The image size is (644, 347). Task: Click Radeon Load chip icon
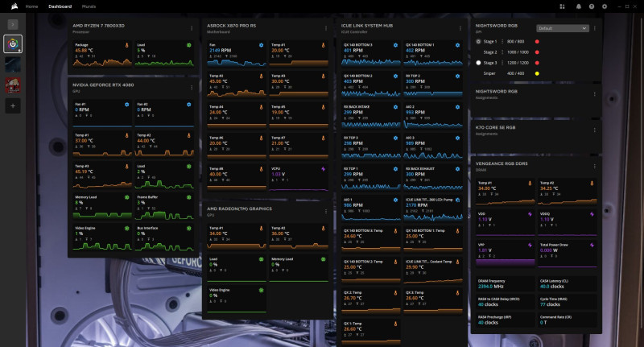[261, 259]
